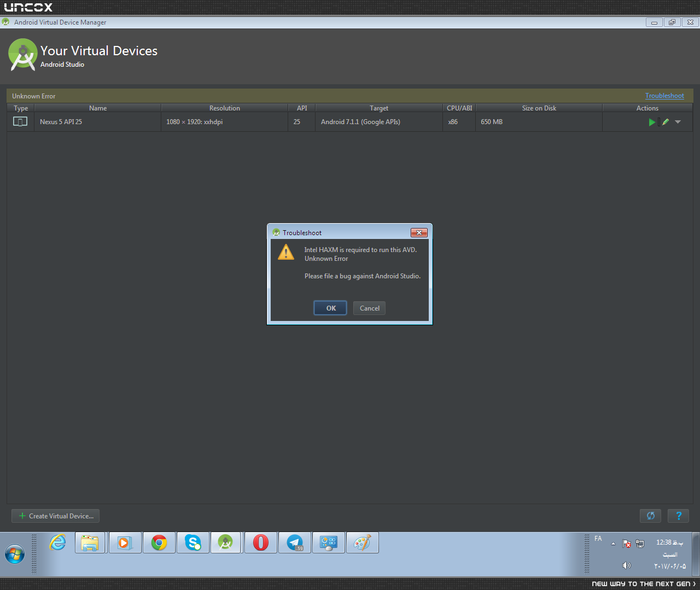Select the Nexus 5 API 25 device name

pyautogui.click(x=61, y=122)
